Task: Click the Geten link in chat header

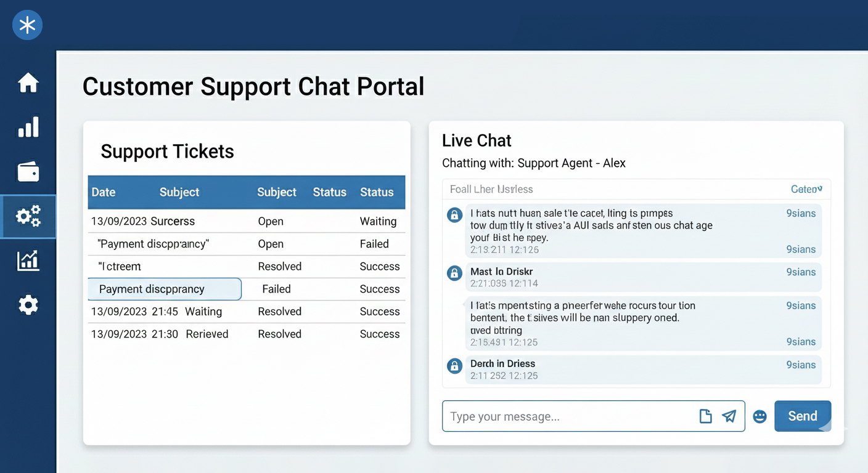Action: 806,189
